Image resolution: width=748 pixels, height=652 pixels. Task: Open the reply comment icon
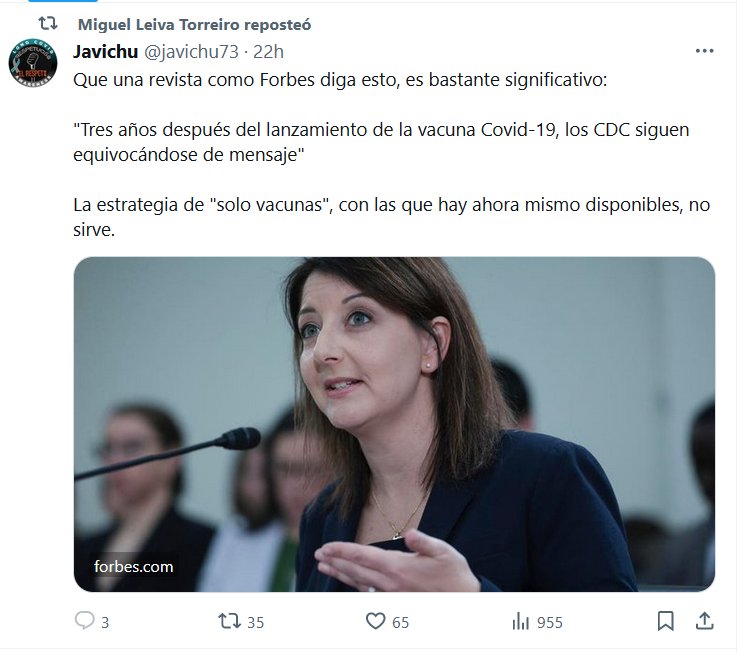pos(84,621)
